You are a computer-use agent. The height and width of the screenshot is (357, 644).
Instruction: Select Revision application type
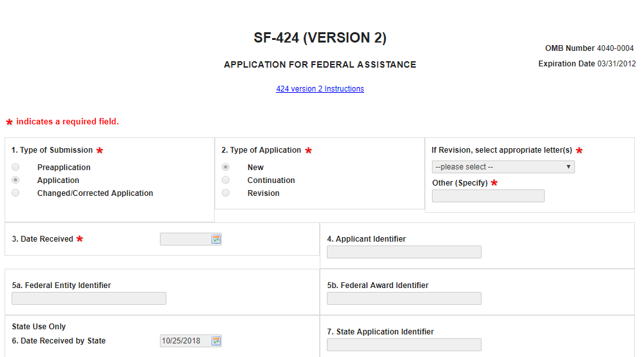click(x=226, y=193)
